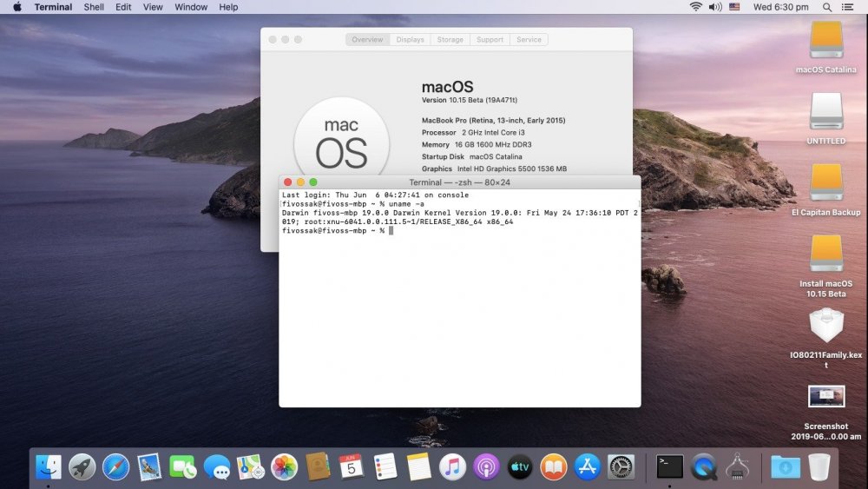Viewport: 868px width, 489px height.
Task: Click the uname -a command line
Action: pyautogui.click(x=353, y=204)
